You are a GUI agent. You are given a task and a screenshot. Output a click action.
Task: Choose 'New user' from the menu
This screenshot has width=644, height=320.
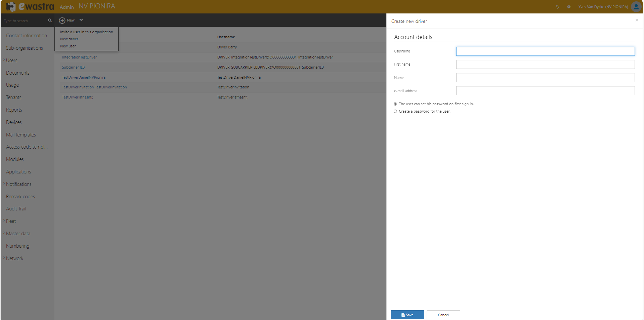(68, 46)
